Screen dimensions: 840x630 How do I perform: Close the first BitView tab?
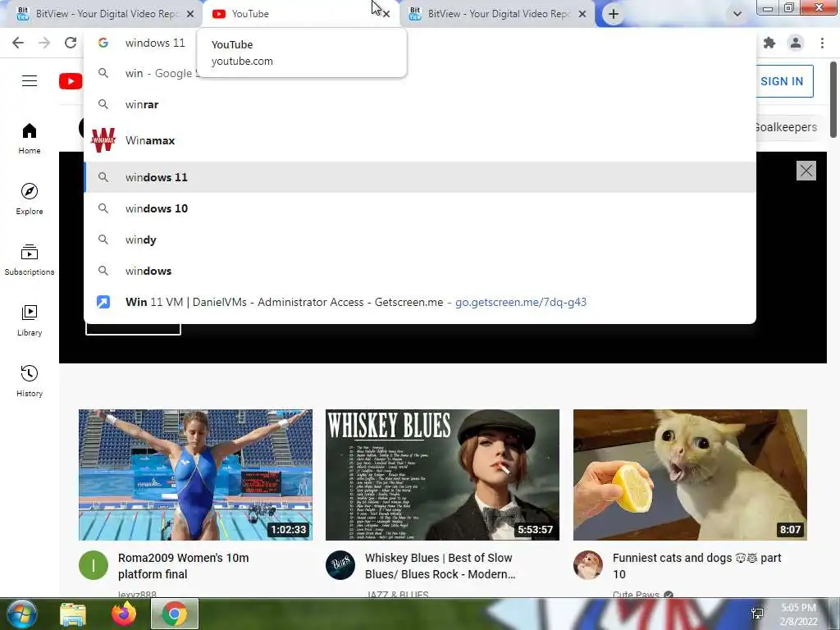[x=190, y=14]
